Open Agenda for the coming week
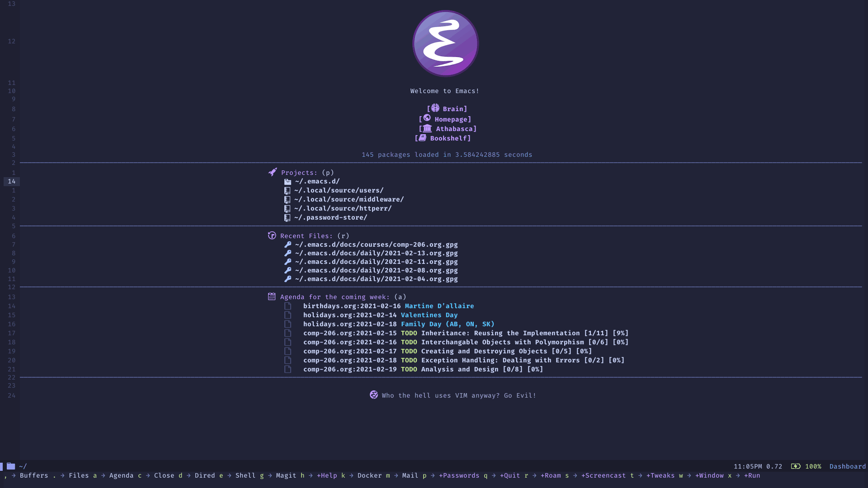The height and width of the screenshot is (488, 868). tap(335, 297)
